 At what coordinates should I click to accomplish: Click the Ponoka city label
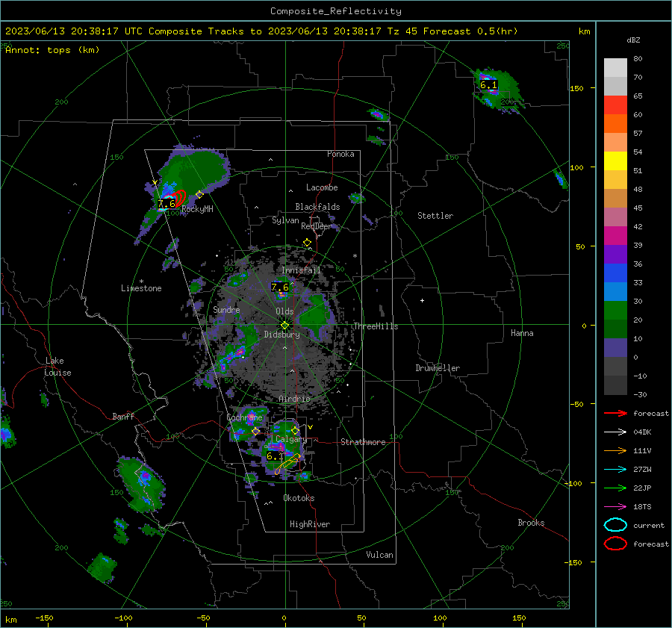[340, 154]
